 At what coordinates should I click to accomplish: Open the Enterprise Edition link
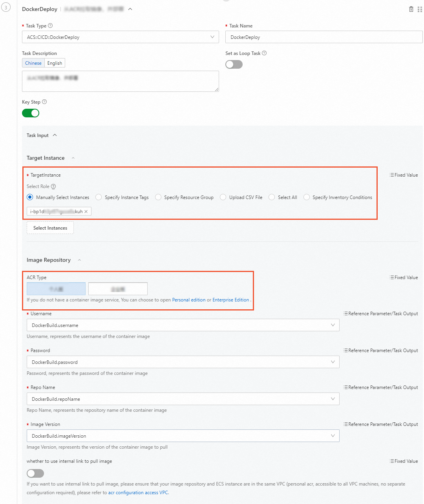[231, 300]
